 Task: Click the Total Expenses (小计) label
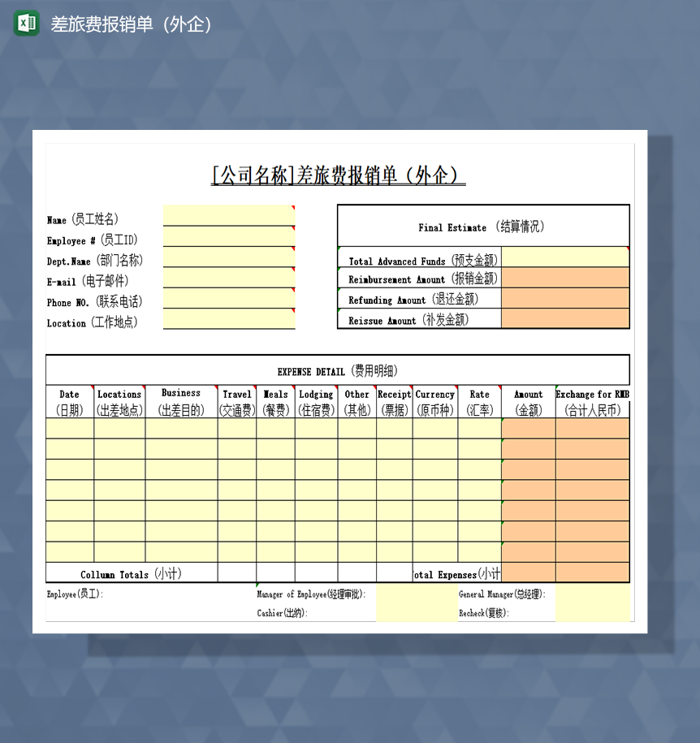[x=455, y=573]
